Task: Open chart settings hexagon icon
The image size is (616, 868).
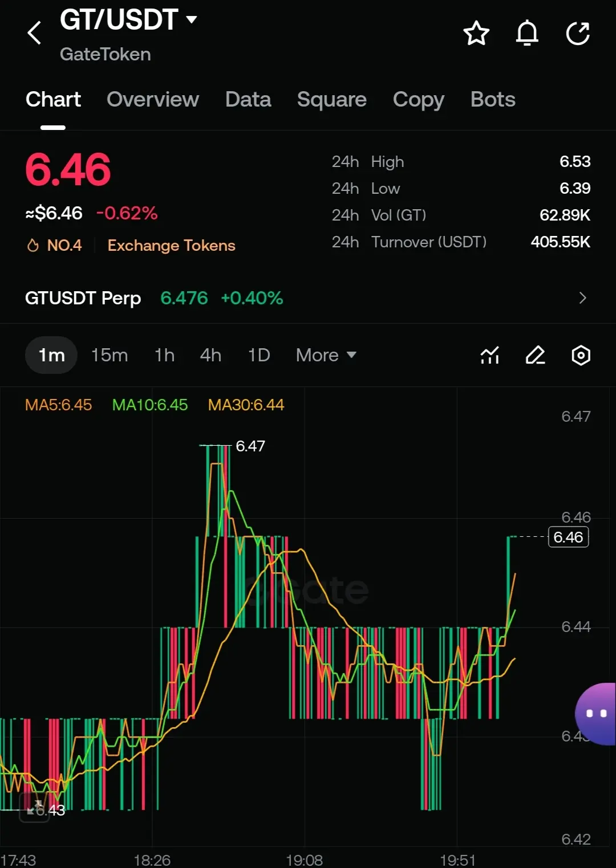Action: click(x=581, y=355)
